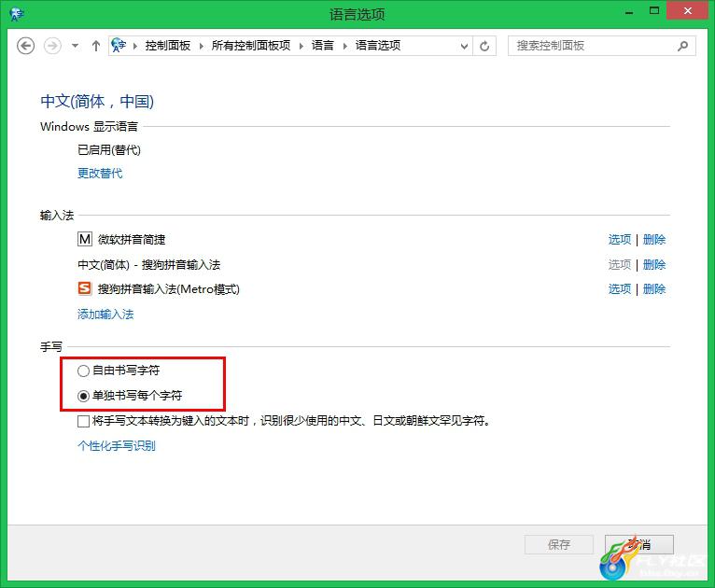Viewport: 715px width, 588px height.
Task: Open 语言 breadcrumb item
Action: pos(322,46)
